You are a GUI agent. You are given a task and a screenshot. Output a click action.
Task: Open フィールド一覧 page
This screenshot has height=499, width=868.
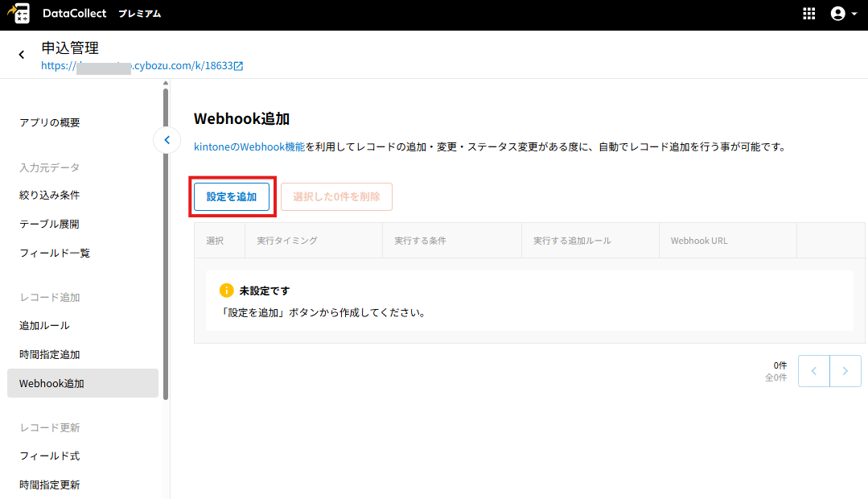click(x=55, y=253)
